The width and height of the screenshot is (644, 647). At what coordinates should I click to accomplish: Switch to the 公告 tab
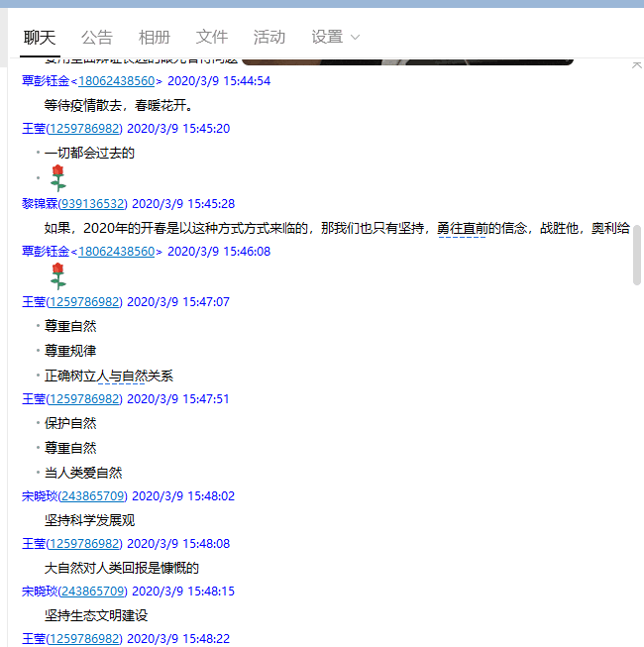tap(97, 37)
